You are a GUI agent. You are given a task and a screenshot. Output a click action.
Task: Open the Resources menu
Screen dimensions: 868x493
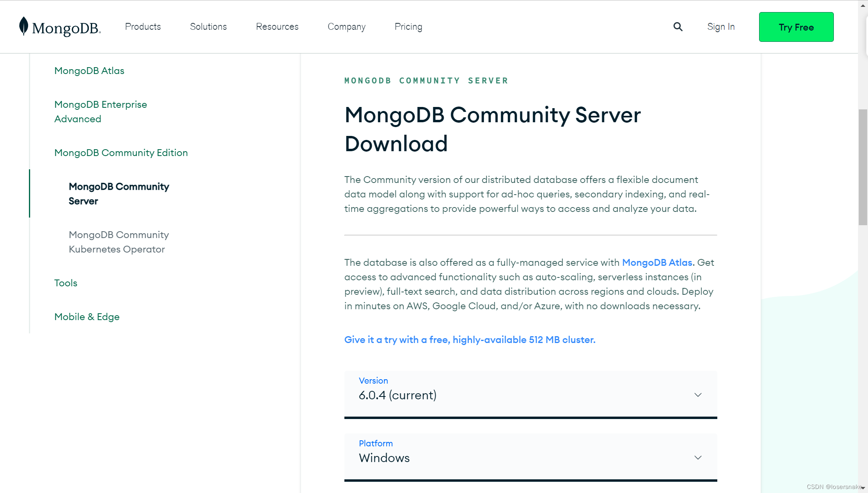coord(277,27)
